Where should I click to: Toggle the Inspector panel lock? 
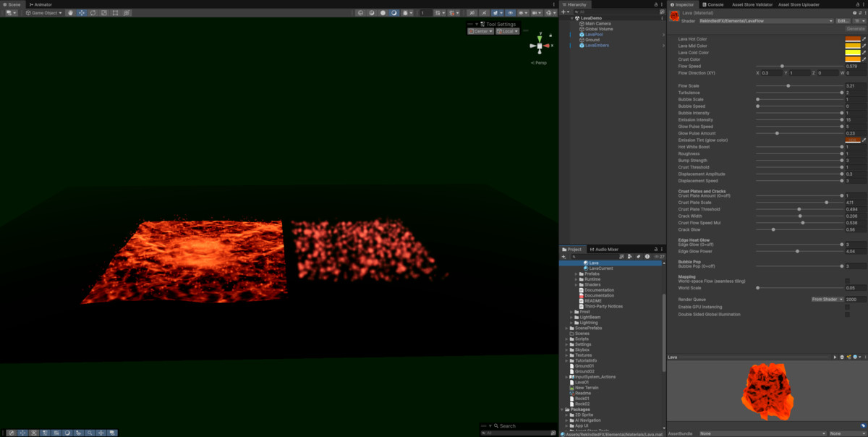click(x=858, y=4)
